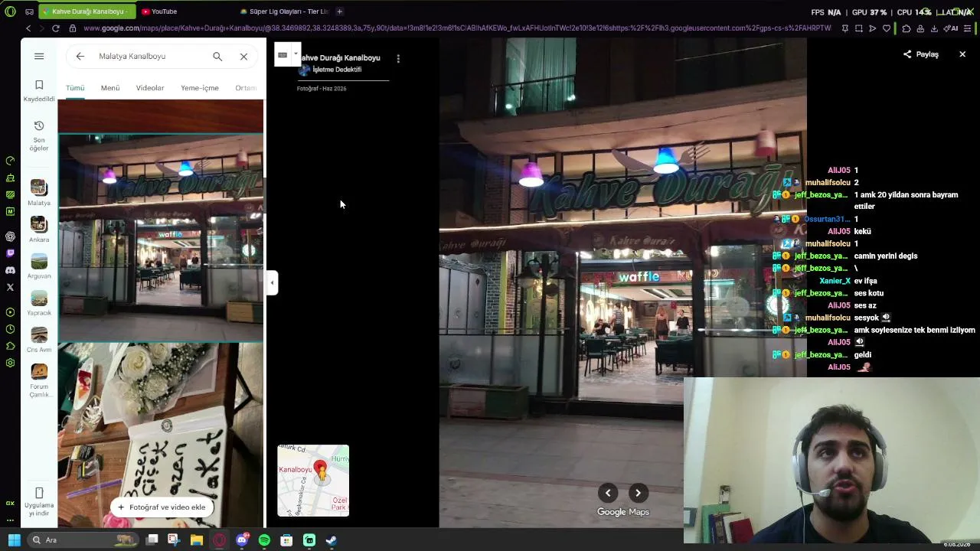Switch to the Yeme-içme tab
This screenshot has width=980, height=551.
tap(200, 88)
